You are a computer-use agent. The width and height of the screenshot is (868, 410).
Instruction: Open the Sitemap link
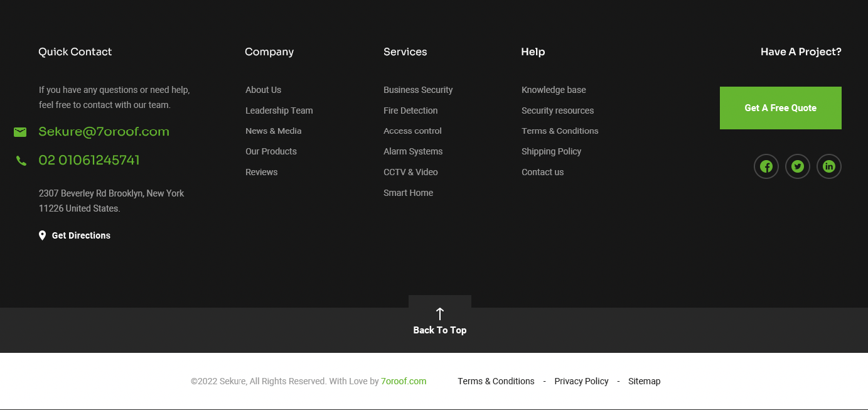[644, 381]
